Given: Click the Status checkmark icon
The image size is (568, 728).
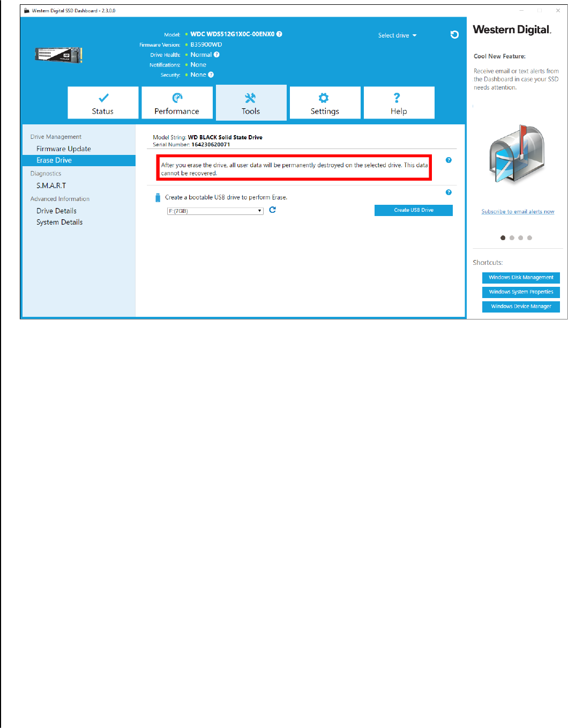Looking at the screenshot, I should pos(103,98).
